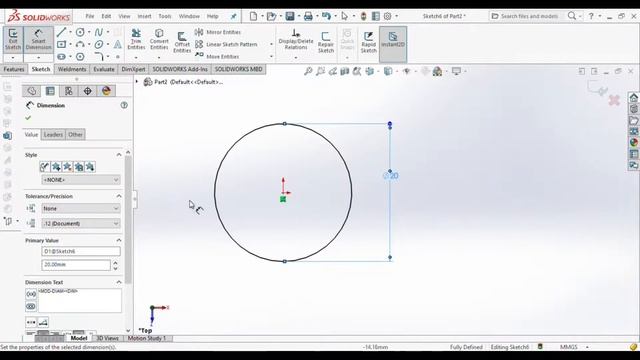Open the Motion Study 1 tab

pyautogui.click(x=147, y=338)
